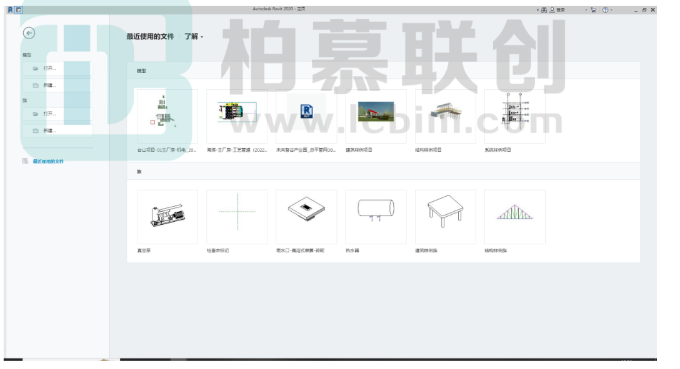Viewport: 680px width, 369px height.
Task: Open the systems sample project thumbnail
Action: pyautogui.click(x=515, y=116)
